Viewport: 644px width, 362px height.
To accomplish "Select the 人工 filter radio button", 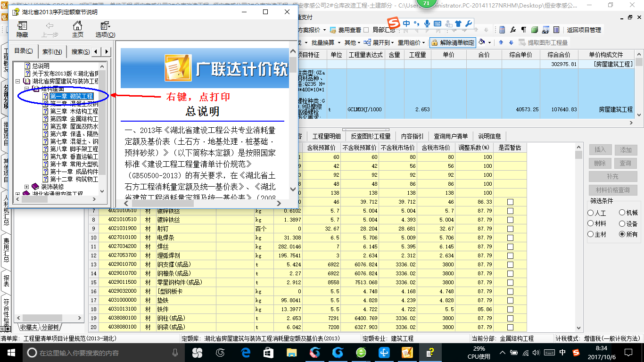I will pyautogui.click(x=591, y=213).
